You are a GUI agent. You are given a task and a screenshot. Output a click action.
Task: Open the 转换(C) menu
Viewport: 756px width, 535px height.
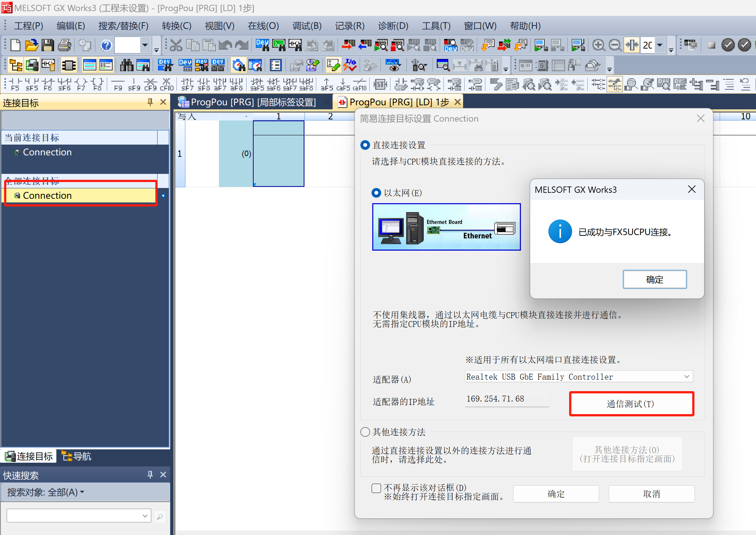pyautogui.click(x=176, y=26)
